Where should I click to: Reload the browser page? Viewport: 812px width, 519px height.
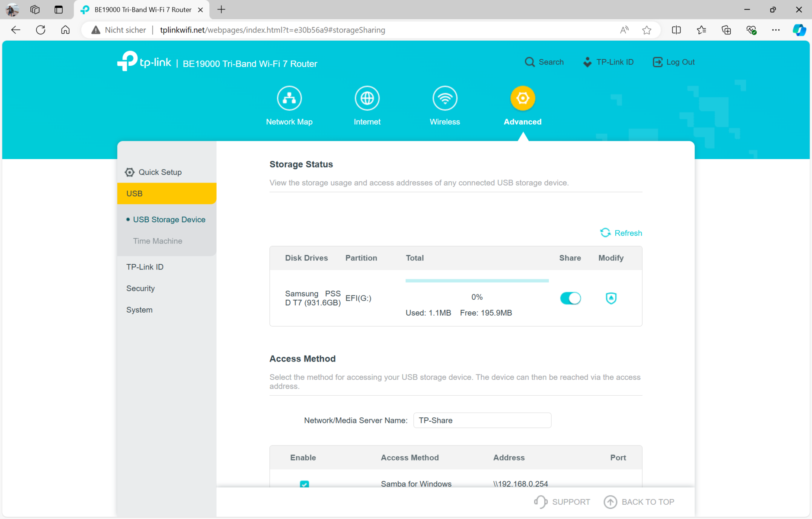[41, 30]
